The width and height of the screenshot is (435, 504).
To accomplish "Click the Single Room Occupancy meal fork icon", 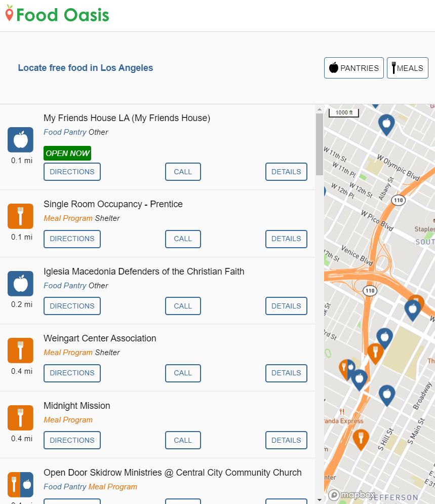I will [21, 216].
